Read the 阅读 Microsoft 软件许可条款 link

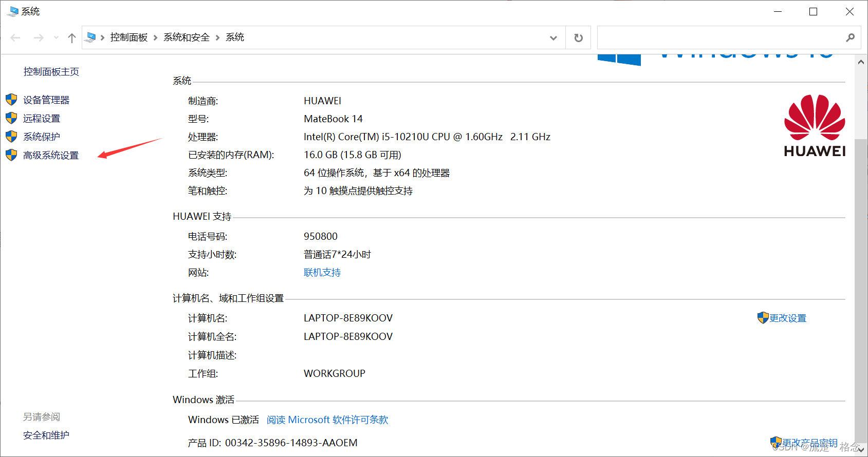point(327,420)
